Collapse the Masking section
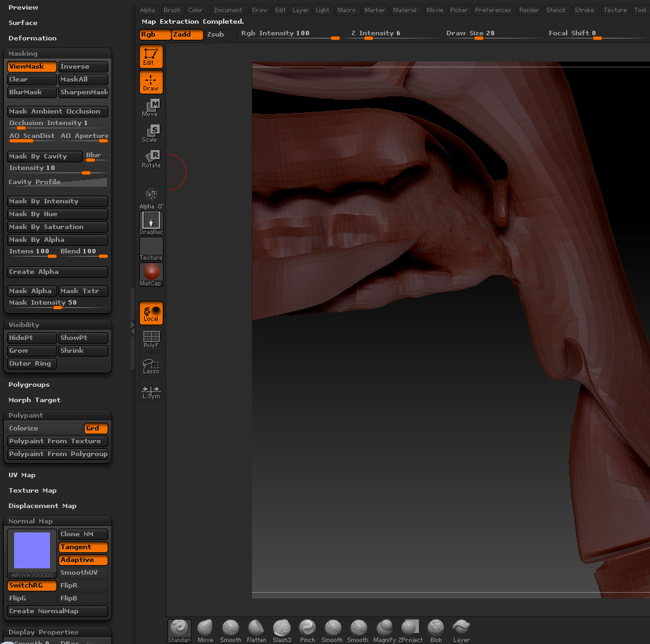Image resolution: width=650 pixels, height=644 pixels. click(x=23, y=53)
